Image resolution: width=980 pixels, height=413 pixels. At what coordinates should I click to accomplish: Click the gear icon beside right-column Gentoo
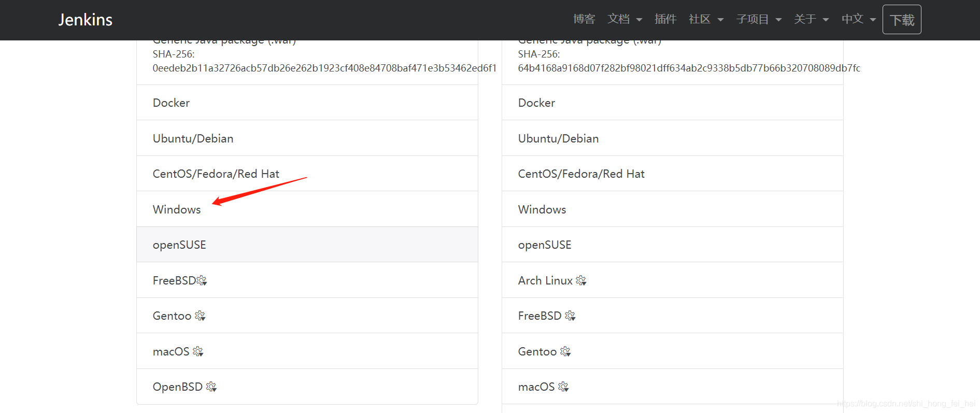[x=565, y=351]
